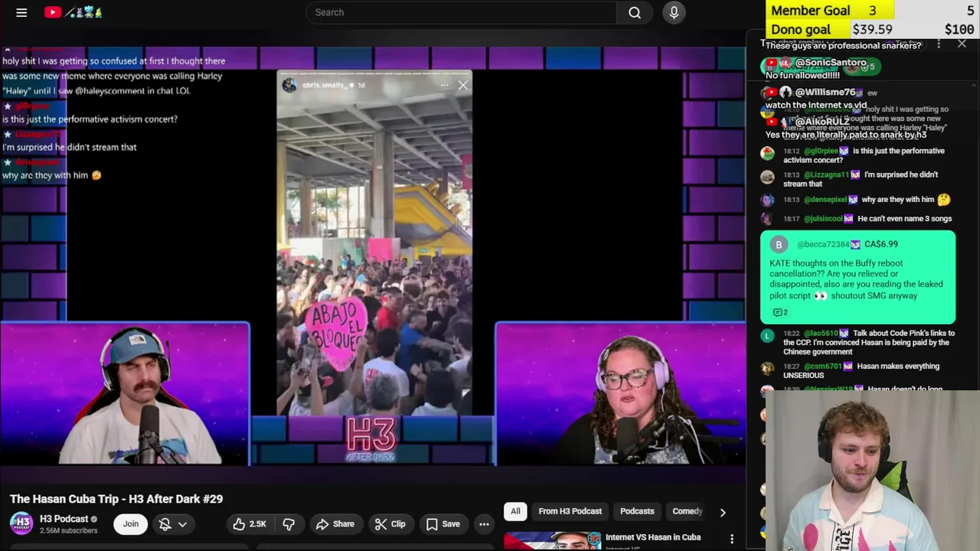The height and width of the screenshot is (551, 980).
Task: Open the H3 Podcast channel name
Action: coord(64,519)
